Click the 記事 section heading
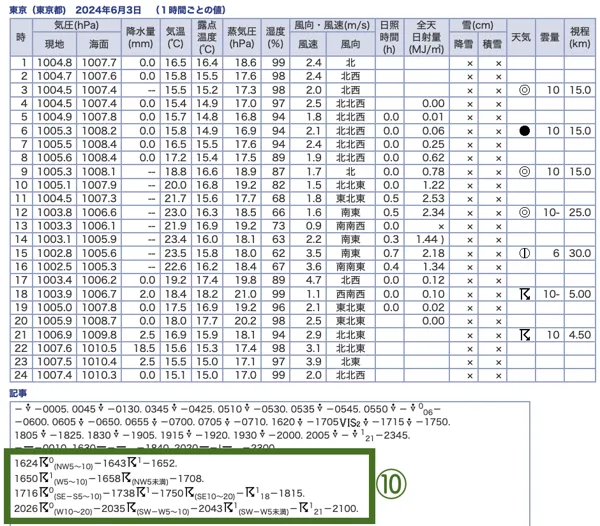This screenshot has height=526, width=600. 18,393
